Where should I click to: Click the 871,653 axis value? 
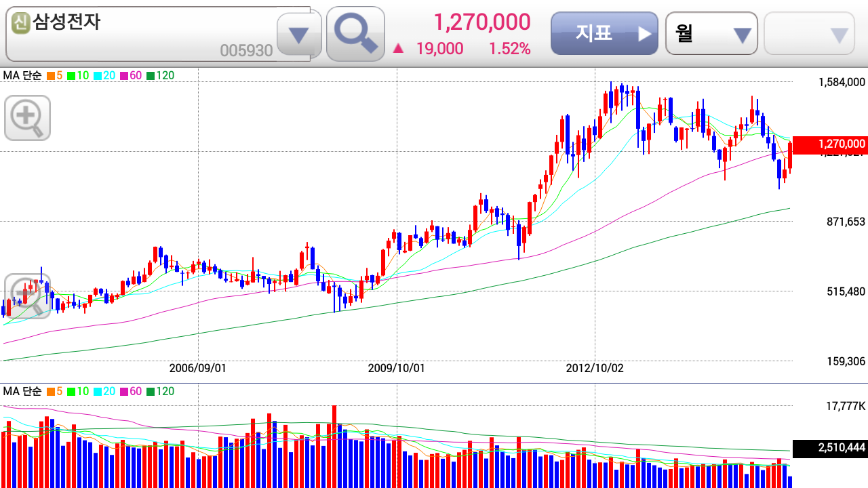point(846,222)
